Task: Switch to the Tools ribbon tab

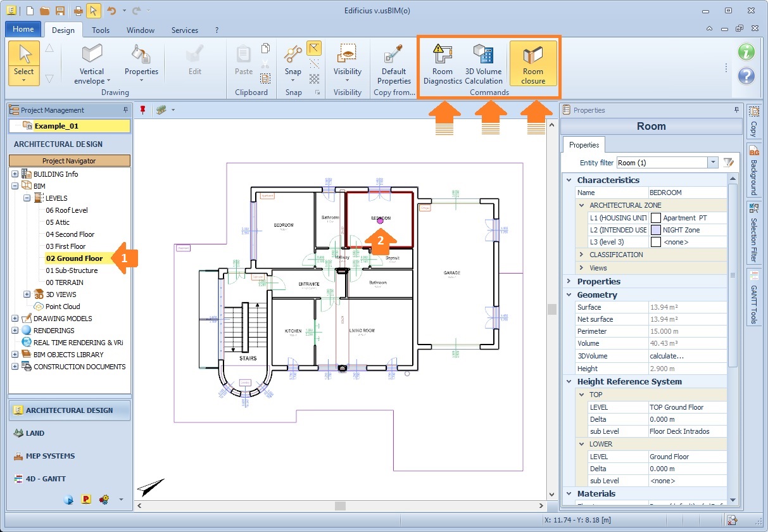Action: pos(100,30)
